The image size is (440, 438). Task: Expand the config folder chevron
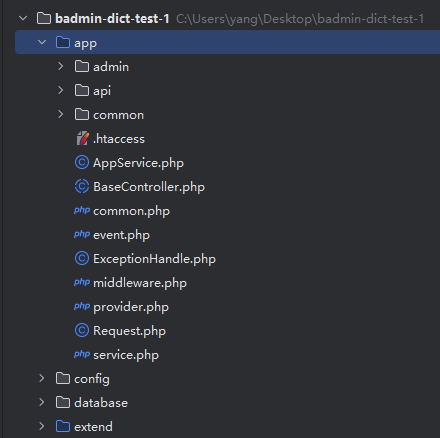(42, 378)
